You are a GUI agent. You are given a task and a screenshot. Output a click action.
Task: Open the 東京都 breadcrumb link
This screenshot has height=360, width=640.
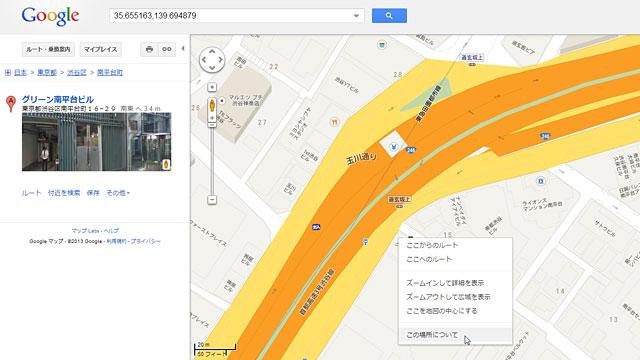click(47, 73)
